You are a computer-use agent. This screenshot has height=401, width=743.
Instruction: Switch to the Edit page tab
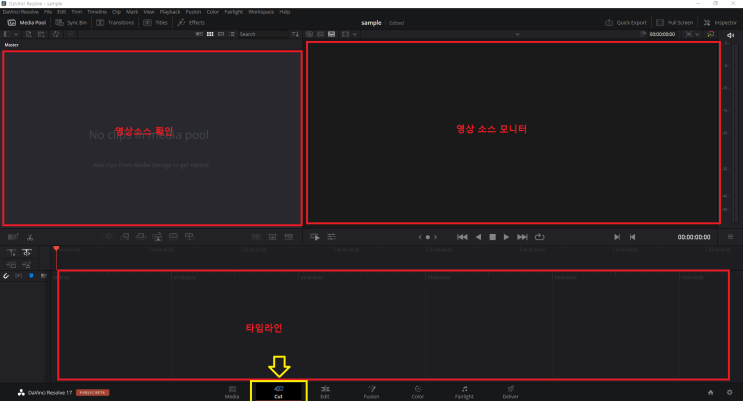pyautogui.click(x=325, y=392)
